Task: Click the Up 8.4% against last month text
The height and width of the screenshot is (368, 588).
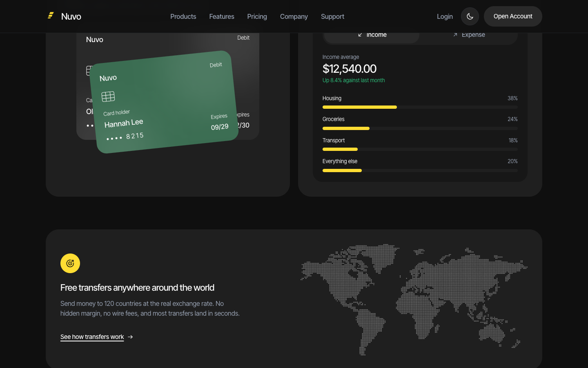Action: [354, 81]
